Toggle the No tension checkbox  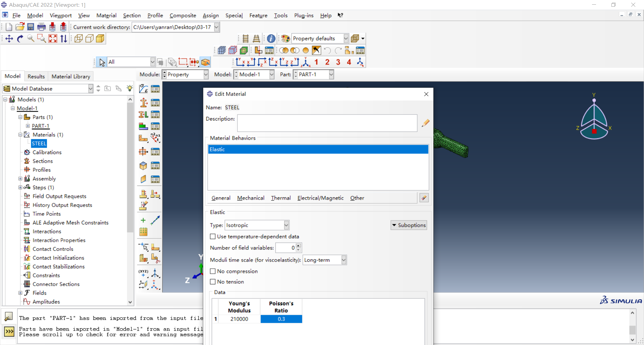point(213,282)
